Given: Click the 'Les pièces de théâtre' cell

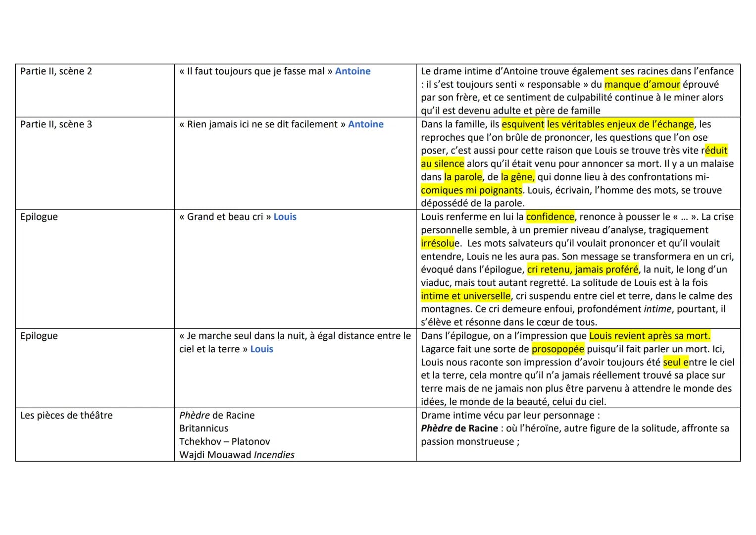Looking at the screenshot, I should tap(95, 435).
